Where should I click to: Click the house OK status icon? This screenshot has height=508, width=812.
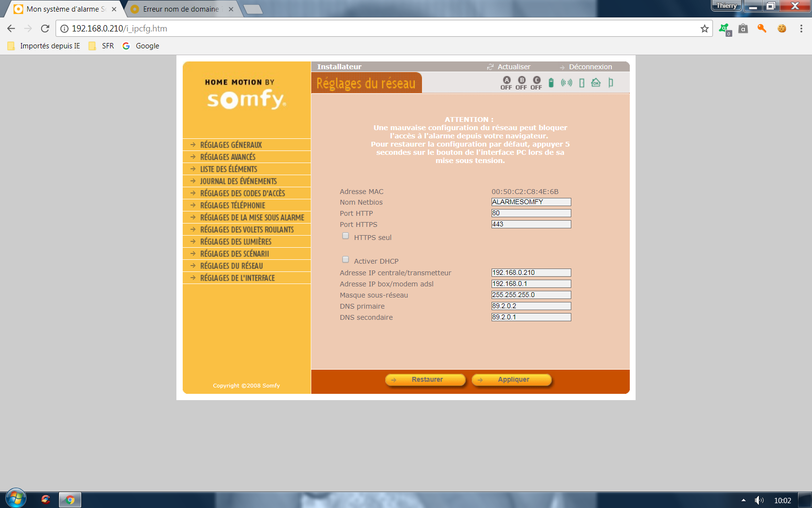(596, 83)
